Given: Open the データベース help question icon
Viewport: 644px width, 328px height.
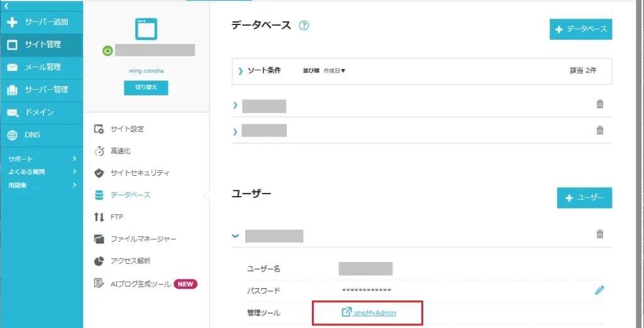Looking at the screenshot, I should tap(304, 26).
